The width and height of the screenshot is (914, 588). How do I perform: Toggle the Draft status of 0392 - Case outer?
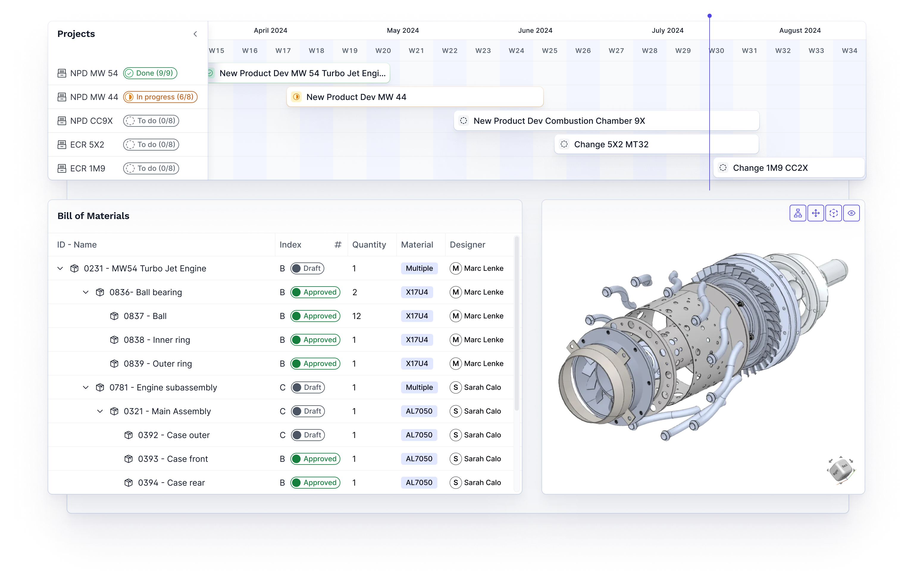pyautogui.click(x=308, y=435)
